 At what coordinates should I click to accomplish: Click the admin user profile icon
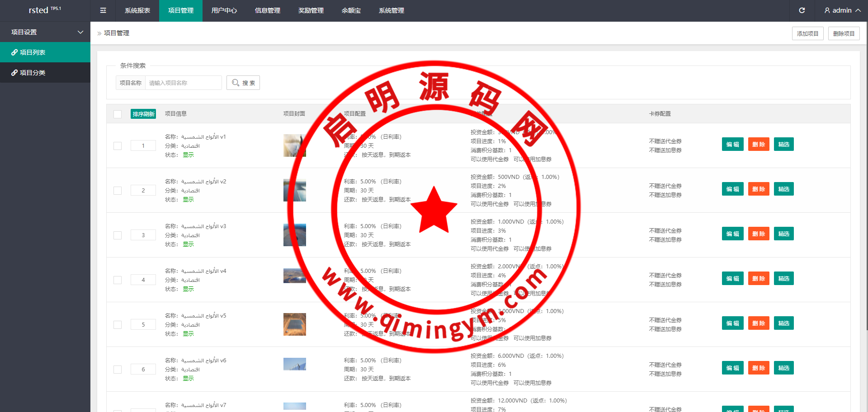827,10
